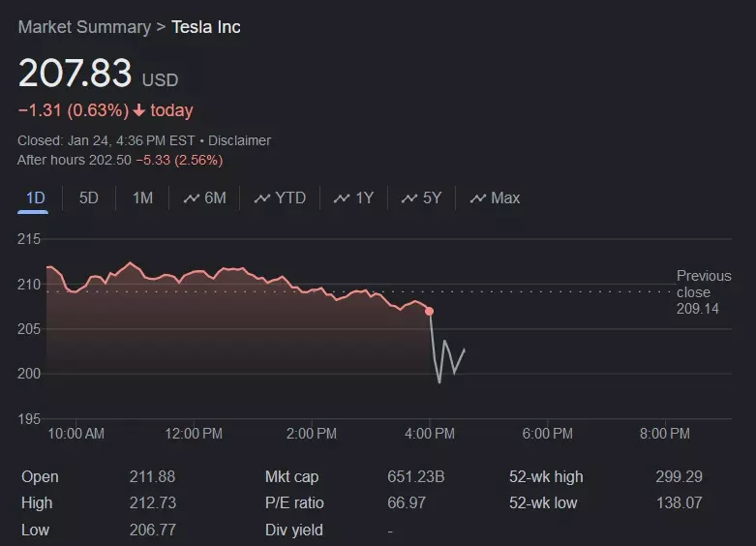Switch to the 5D chart tab
The height and width of the screenshot is (546, 756).
88,198
